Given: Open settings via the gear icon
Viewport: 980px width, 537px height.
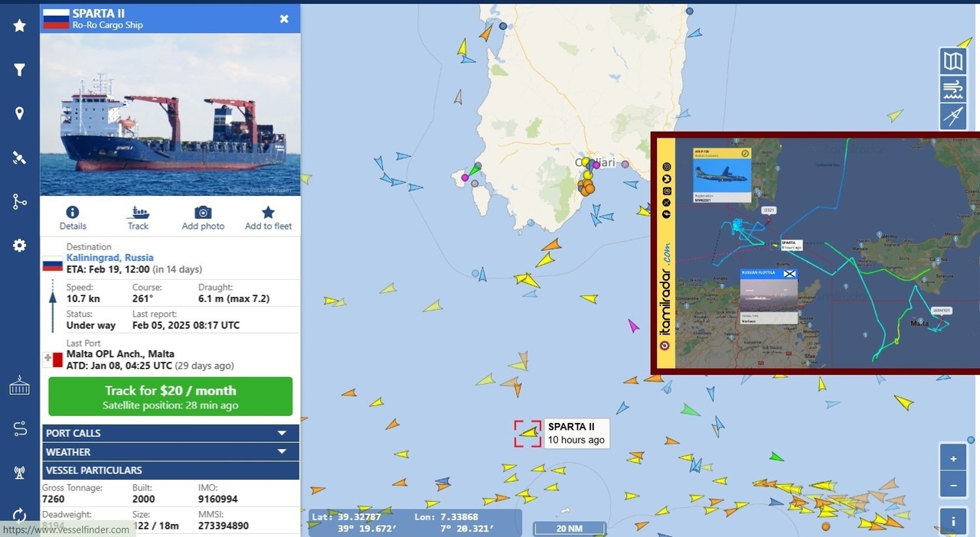Looking at the screenshot, I should [19, 245].
